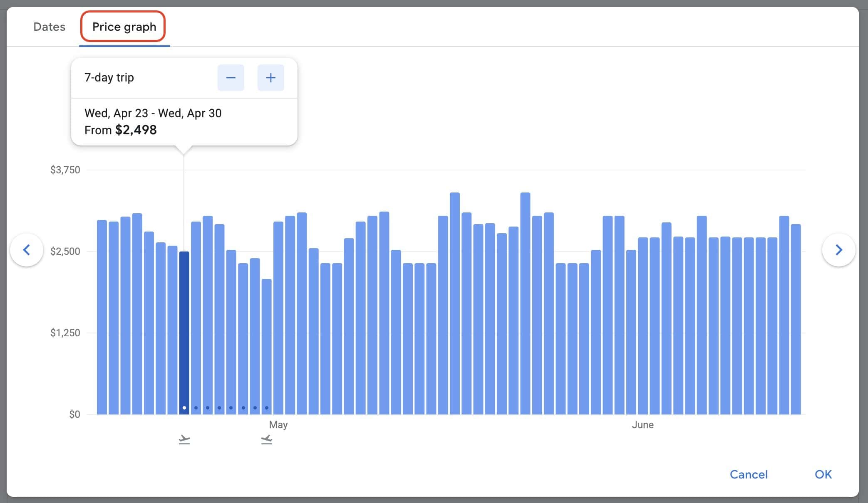
Task: Click the plus button to lengthen trip
Action: coord(270,78)
